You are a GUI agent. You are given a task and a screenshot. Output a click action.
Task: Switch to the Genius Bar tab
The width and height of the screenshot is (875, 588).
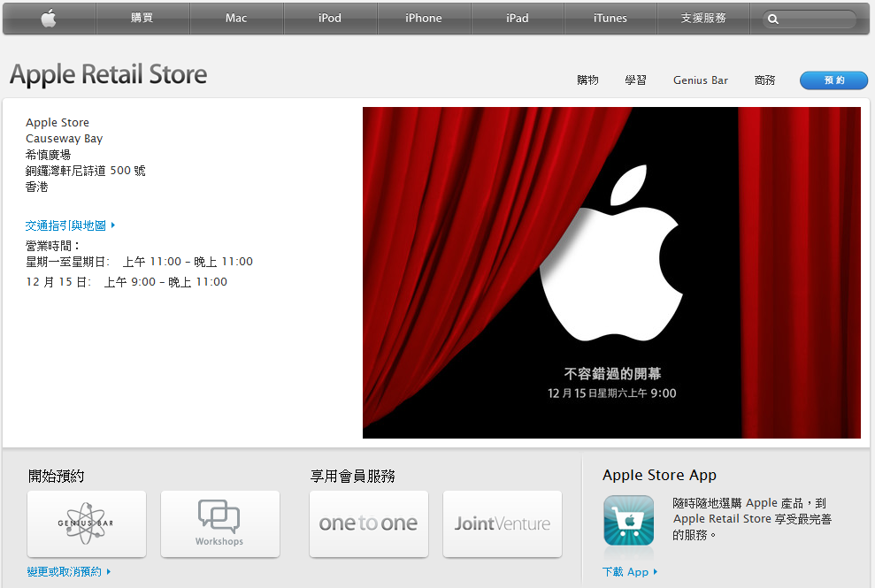(700, 80)
